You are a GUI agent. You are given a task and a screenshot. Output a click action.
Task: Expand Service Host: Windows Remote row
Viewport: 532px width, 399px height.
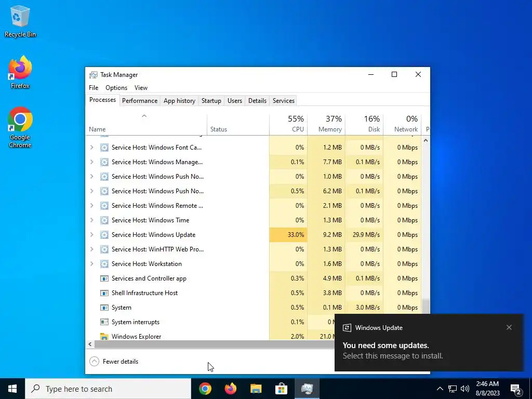(91, 206)
